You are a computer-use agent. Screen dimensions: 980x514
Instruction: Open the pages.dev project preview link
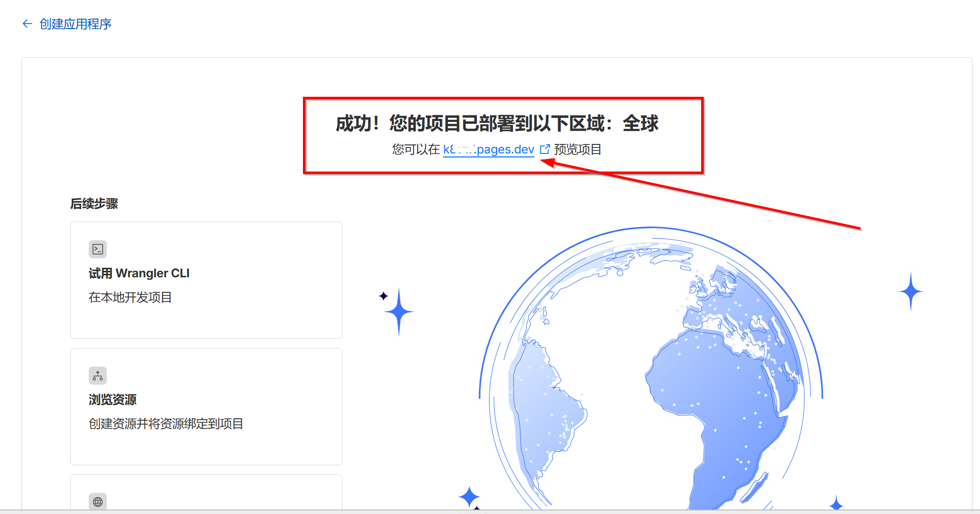pos(488,149)
